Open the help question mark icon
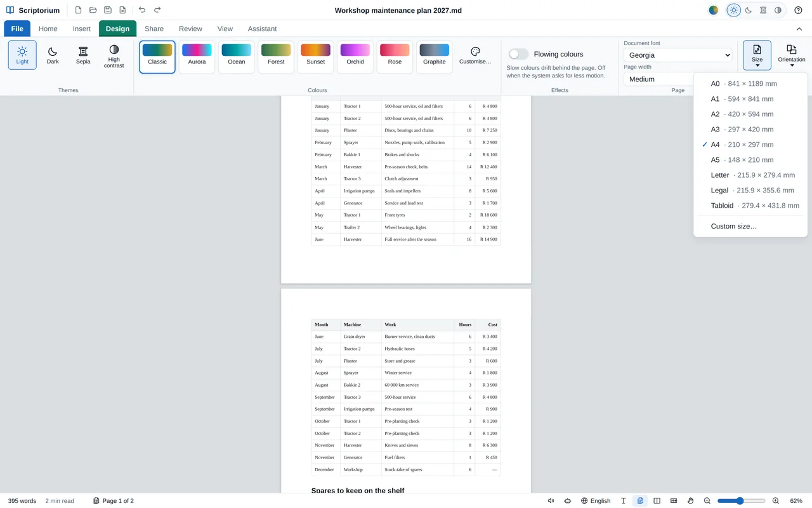 tap(798, 10)
